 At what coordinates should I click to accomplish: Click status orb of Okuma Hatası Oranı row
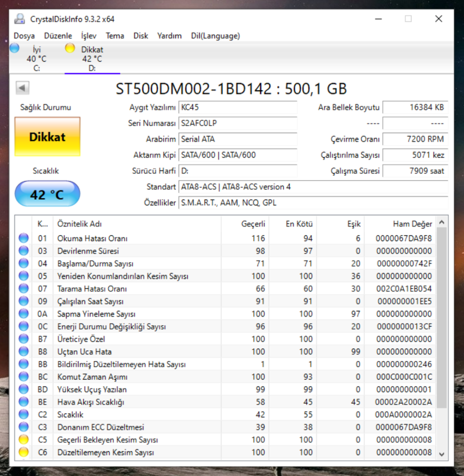click(x=24, y=238)
